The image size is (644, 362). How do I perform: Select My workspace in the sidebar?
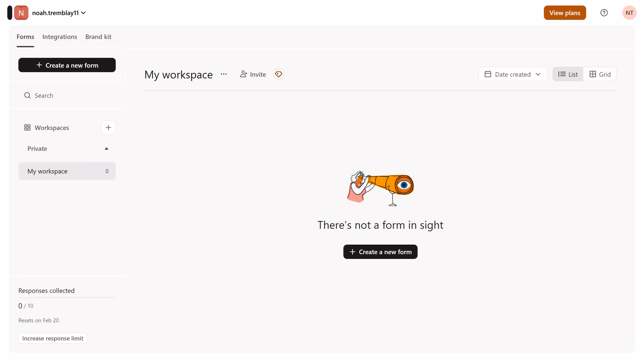click(67, 171)
